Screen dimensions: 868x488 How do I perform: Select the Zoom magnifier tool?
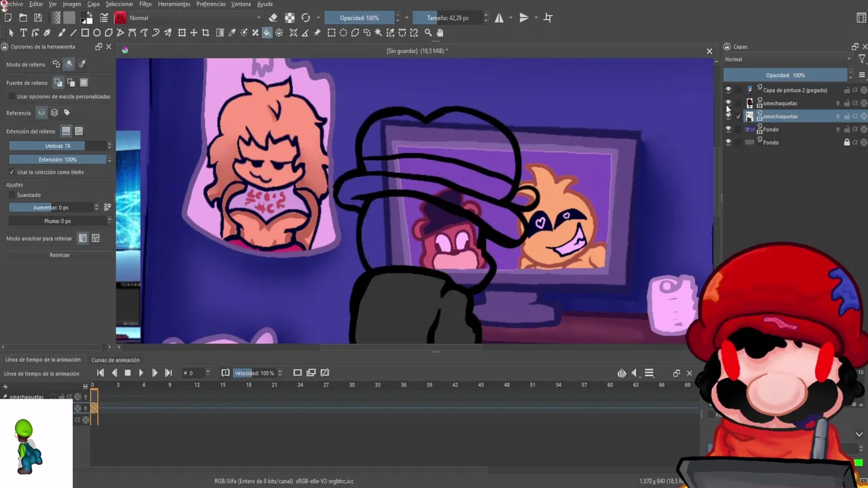pyautogui.click(x=428, y=33)
